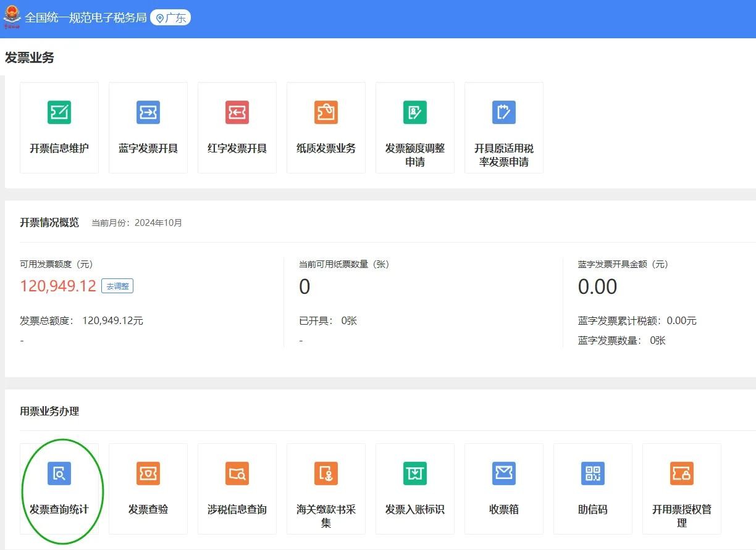
Task: Click the 蓝字发票开具 icon
Action: 148,112
